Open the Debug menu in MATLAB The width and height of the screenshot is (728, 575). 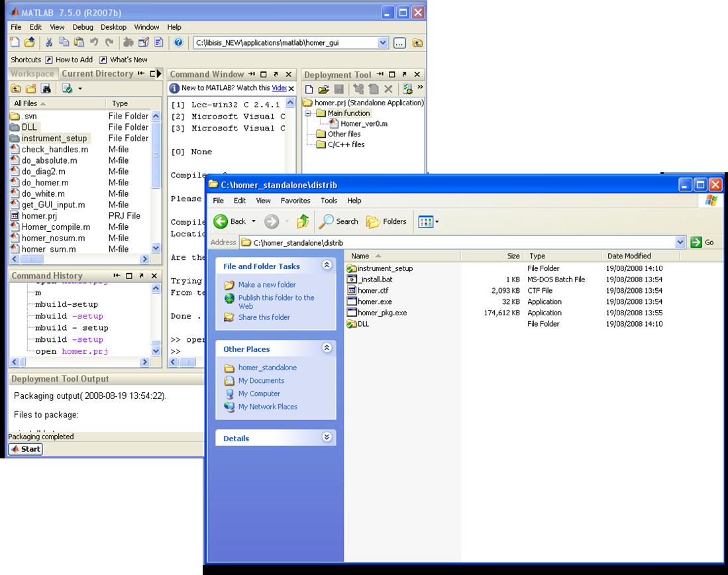(83, 27)
